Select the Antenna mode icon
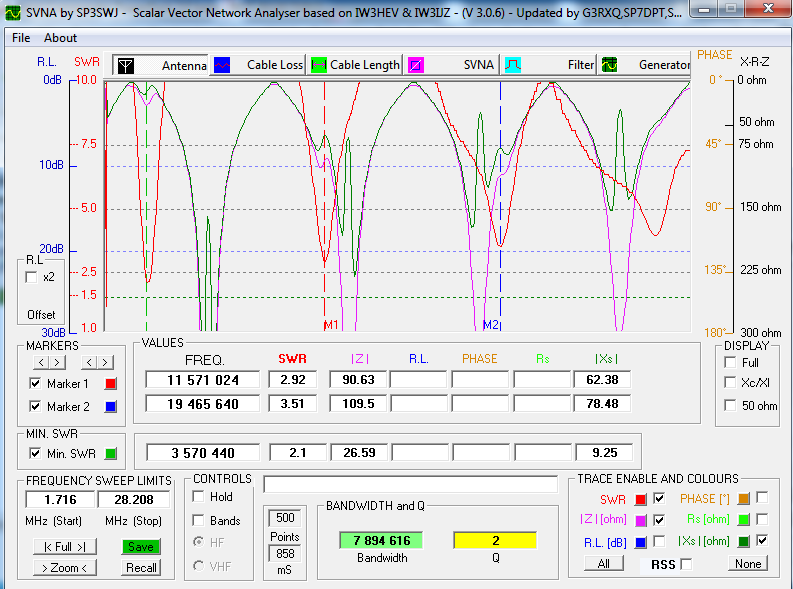Screen dimensions: 793x589 click(125, 65)
